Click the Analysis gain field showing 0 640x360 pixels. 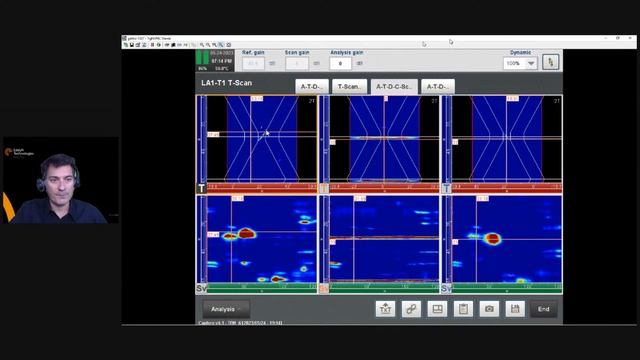click(x=340, y=63)
